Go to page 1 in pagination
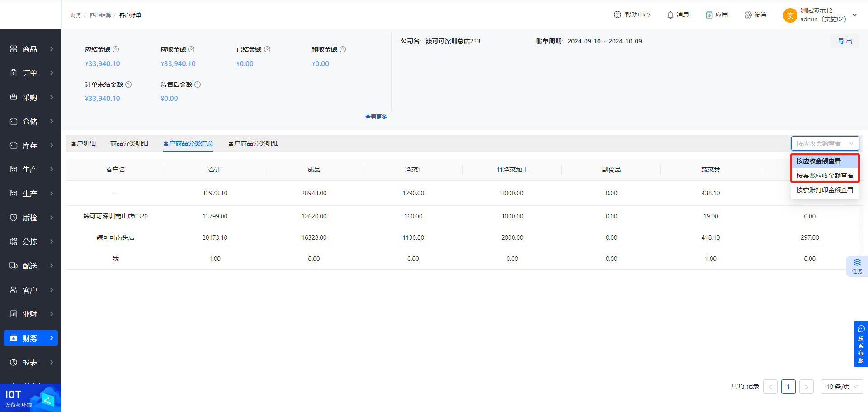This screenshot has width=868, height=412. point(788,387)
